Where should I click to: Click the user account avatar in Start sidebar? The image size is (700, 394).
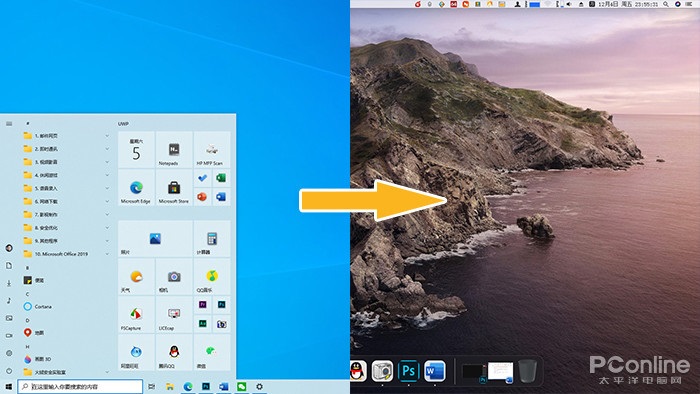(x=9, y=248)
